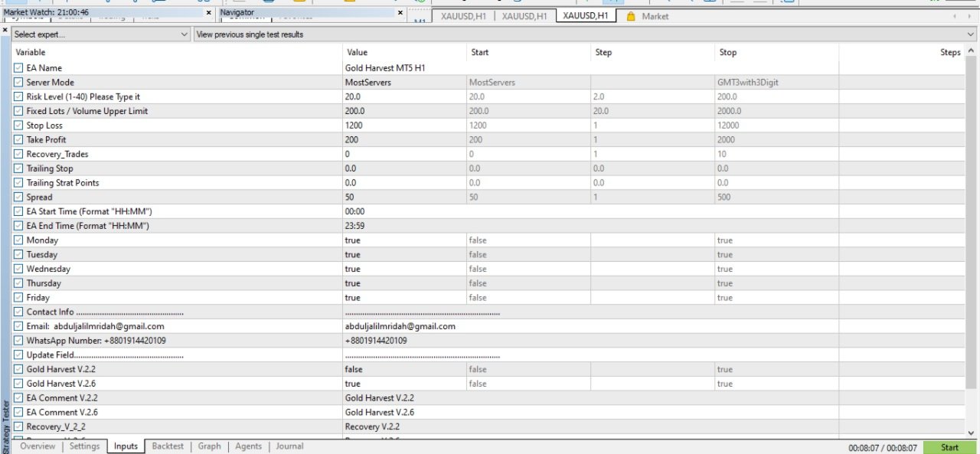This screenshot has width=980, height=454.
Task: Switch to the Settings tab
Action: pyautogui.click(x=84, y=446)
